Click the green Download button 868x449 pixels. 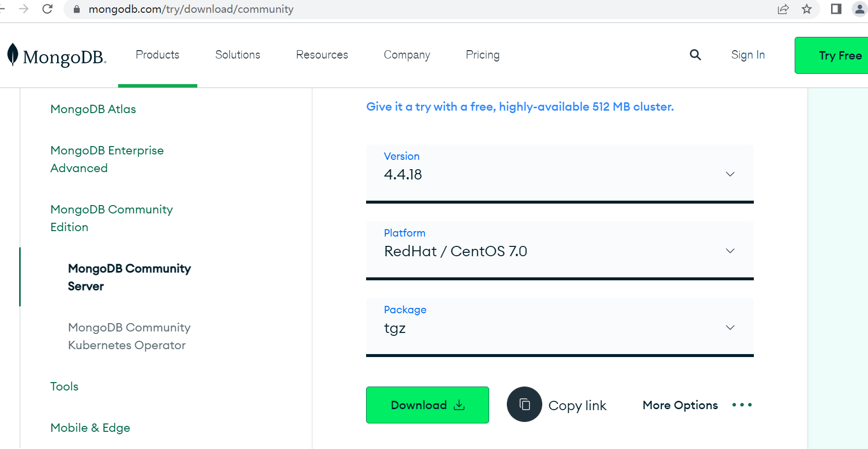(427, 405)
